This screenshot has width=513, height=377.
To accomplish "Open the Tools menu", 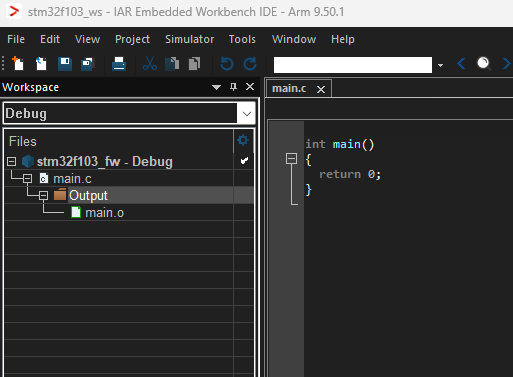I will (242, 39).
